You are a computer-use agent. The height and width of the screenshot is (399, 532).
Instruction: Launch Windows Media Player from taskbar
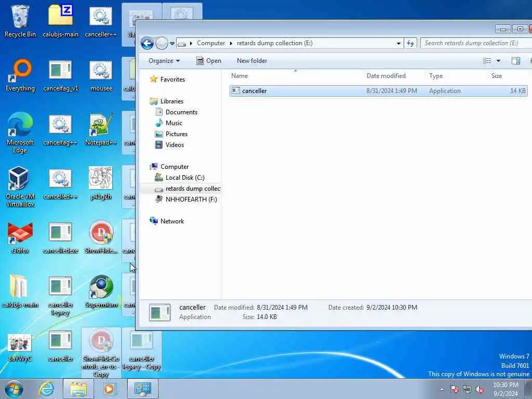coord(109,389)
